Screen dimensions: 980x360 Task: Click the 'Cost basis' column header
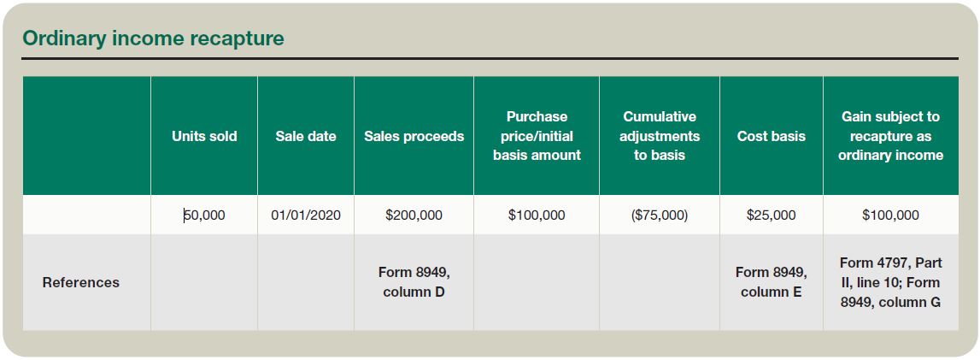click(772, 136)
